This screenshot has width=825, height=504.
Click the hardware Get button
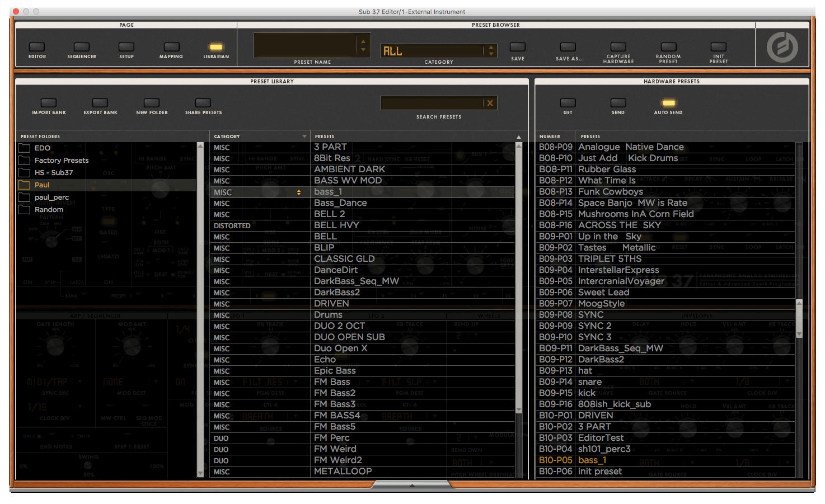568,103
